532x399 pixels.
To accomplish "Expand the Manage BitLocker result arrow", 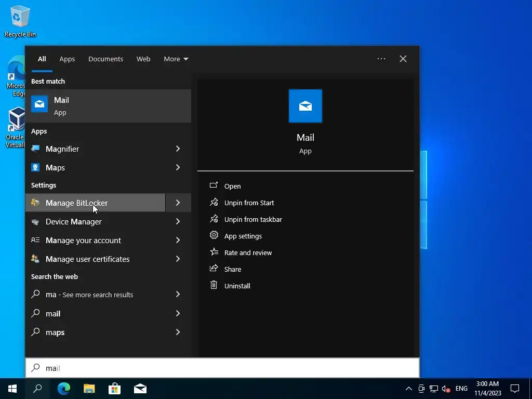I will 178,203.
